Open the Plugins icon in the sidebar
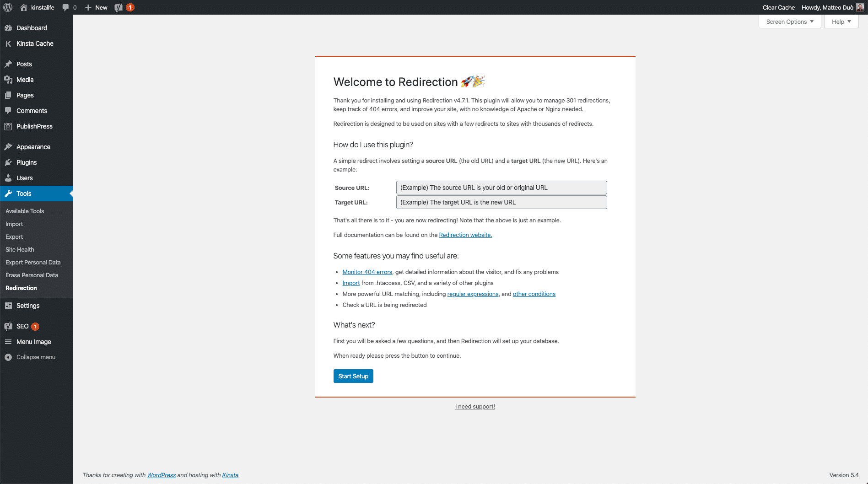 8,162
